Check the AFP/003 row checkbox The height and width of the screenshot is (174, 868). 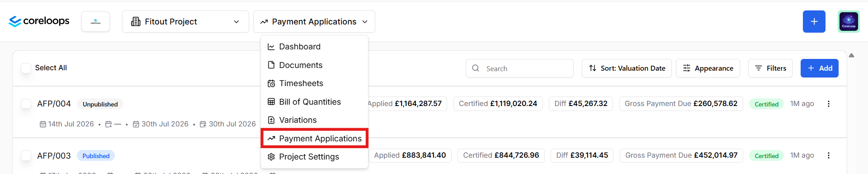[26, 155]
